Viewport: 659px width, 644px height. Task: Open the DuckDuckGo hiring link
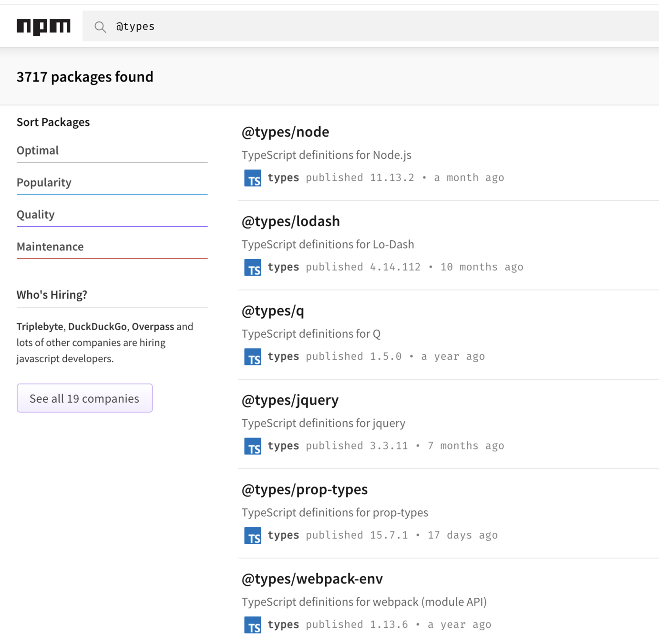pyautogui.click(x=97, y=327)
